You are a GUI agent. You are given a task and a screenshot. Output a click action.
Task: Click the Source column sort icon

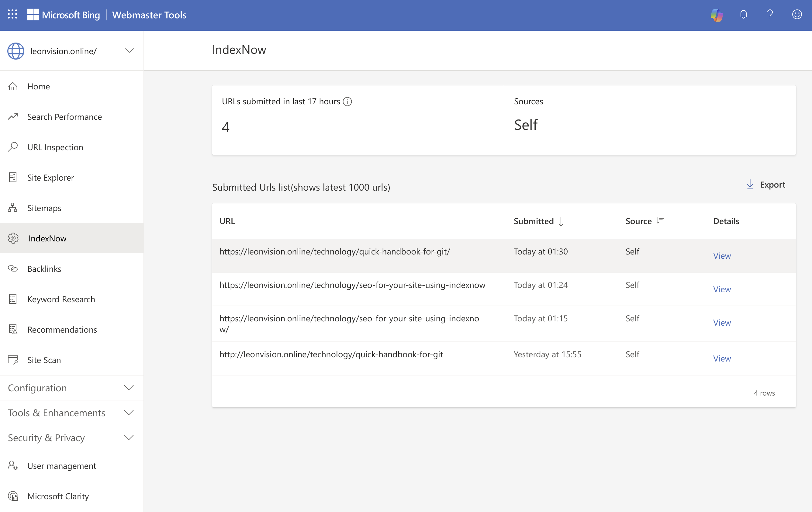tap(660, 221)
